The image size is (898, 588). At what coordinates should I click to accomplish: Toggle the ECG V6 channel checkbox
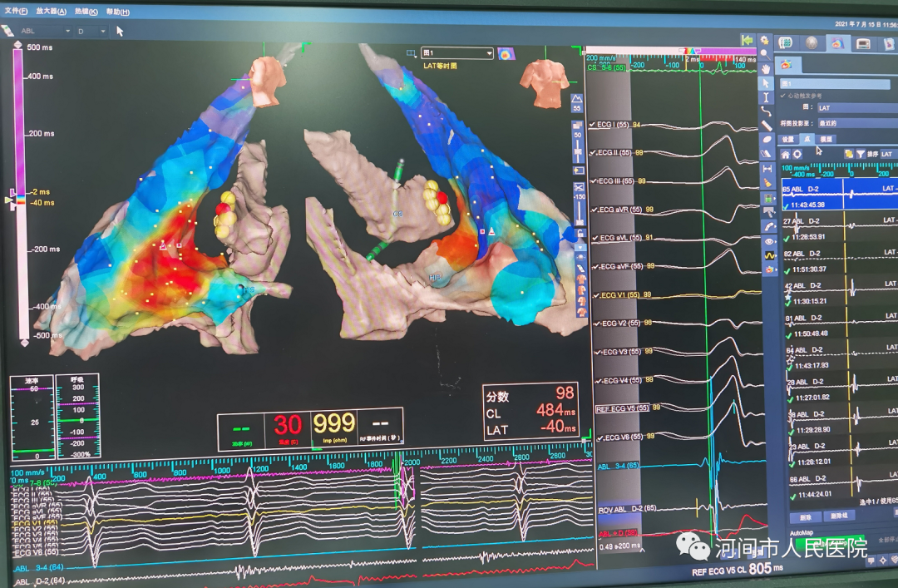point(593,437)
